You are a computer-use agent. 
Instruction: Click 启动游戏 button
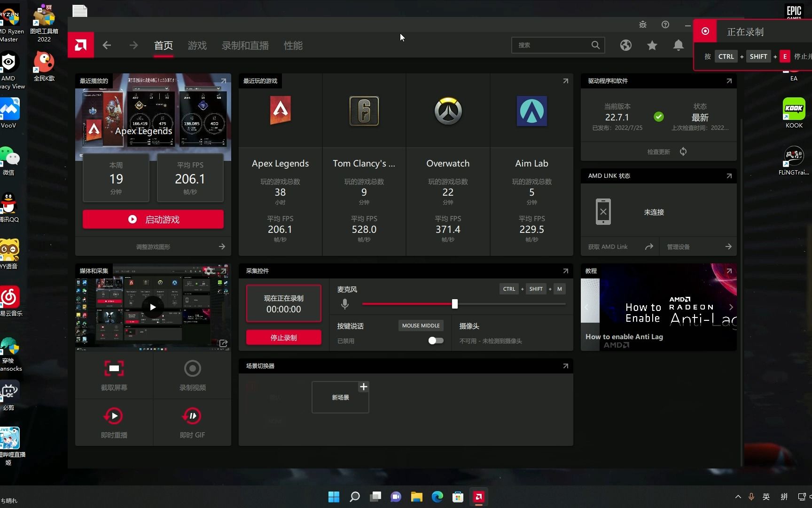153,220
